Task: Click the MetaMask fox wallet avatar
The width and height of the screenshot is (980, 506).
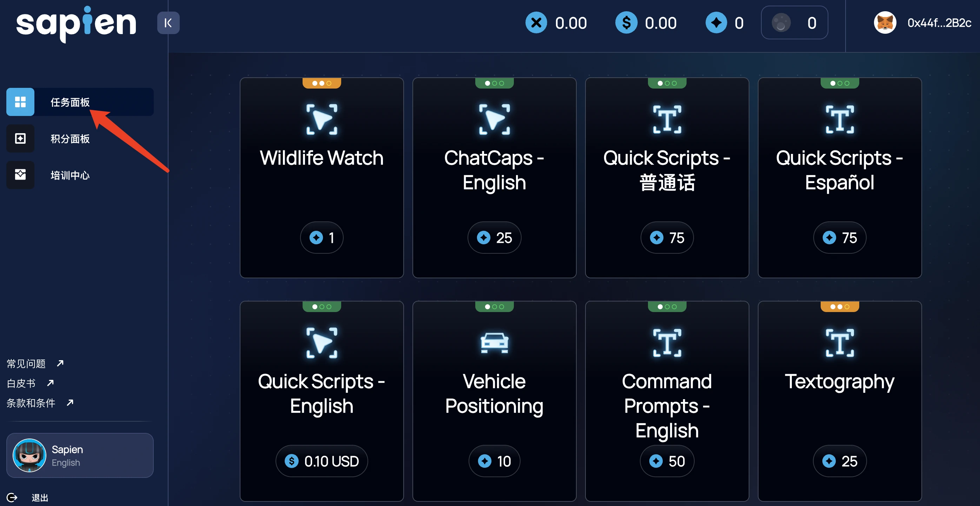Action: pyautogui.click(x=885, y=23)
